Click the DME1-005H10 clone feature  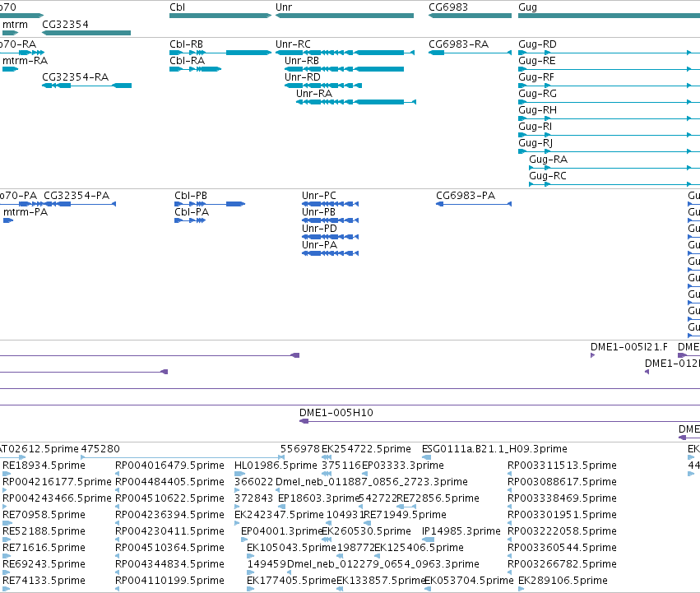click(499, 421)
